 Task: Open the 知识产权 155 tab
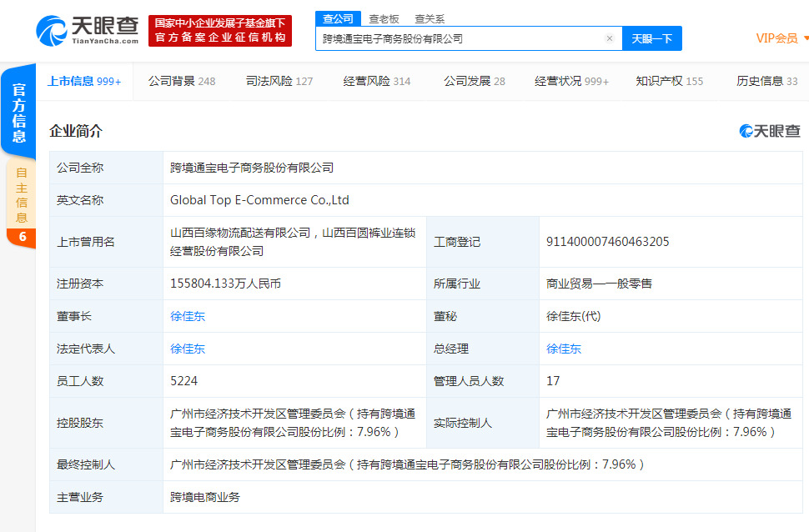(669, 81)
